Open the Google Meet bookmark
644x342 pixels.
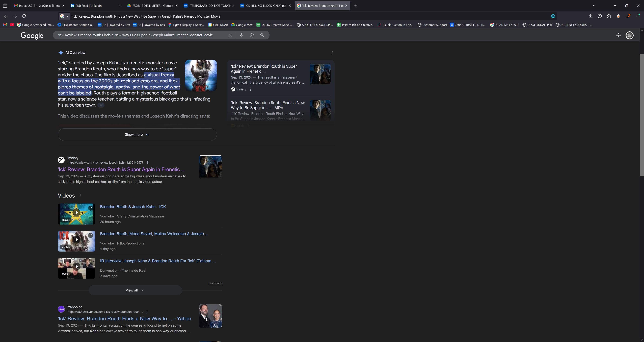click(242, 25)
